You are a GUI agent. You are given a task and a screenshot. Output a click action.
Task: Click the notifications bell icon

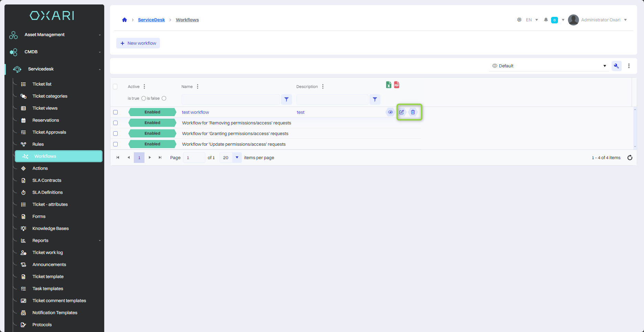(x=546, y=20)
